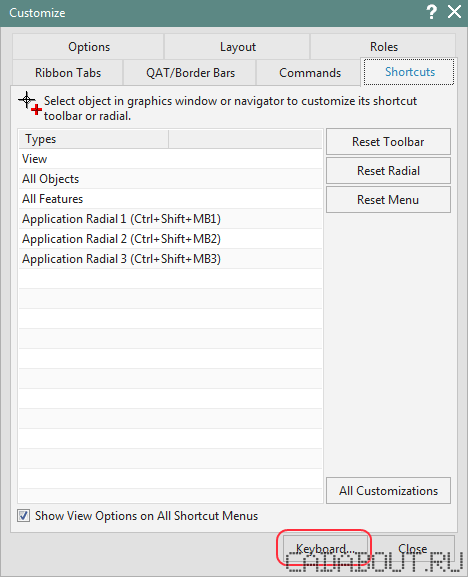Toggle Show View Options on All Shortcut Menus
The height and width of the screenshot is (577, 468).
click(24, 516)
